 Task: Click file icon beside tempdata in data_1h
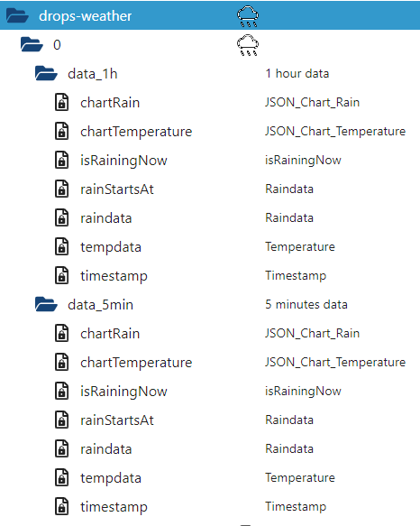pos(61,246)
